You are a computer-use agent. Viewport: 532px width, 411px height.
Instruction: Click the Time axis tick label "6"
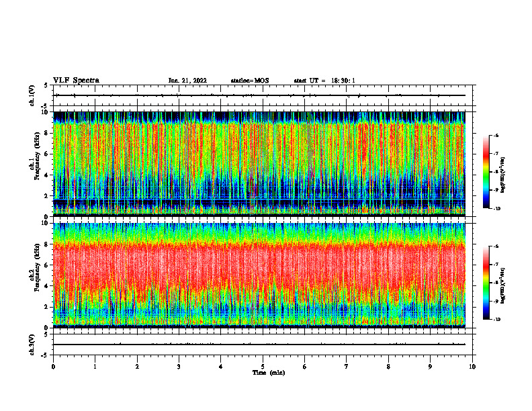pyautogui.click(x=305, y=367)
